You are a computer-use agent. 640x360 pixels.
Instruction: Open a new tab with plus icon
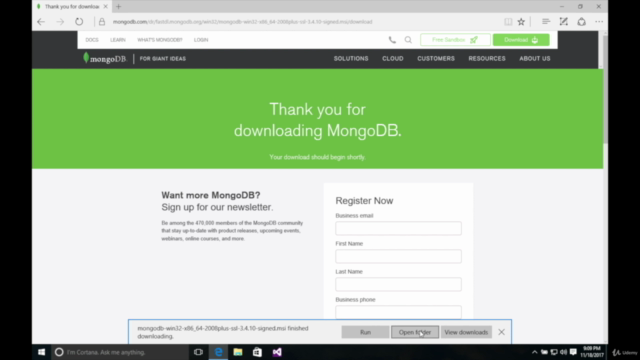click(x=118, y=7)
